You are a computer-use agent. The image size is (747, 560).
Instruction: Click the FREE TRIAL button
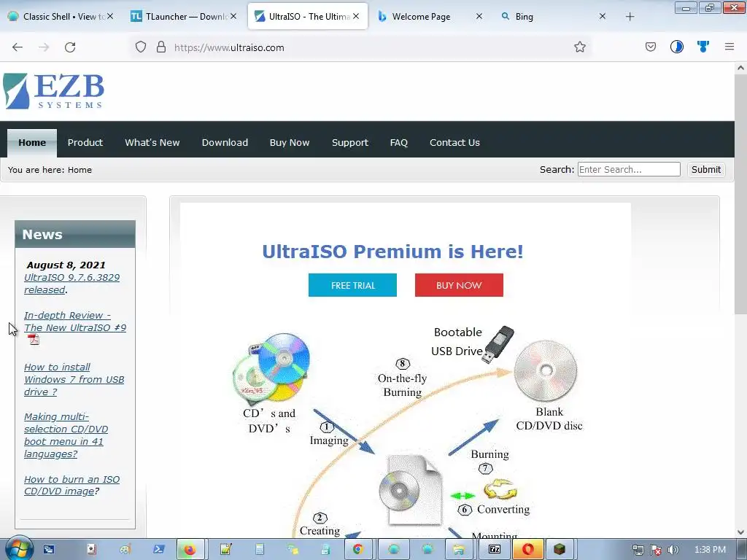(x=352, y=285)
